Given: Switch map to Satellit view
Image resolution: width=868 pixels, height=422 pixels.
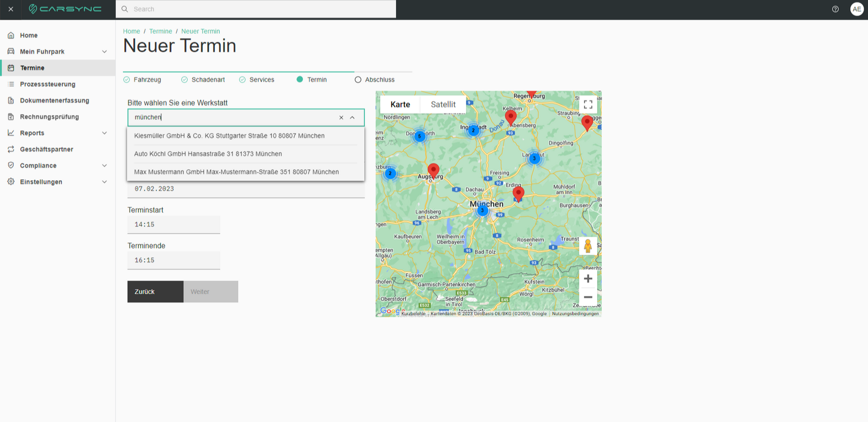Looking at the screenshot, I should (x=443, y=104).
